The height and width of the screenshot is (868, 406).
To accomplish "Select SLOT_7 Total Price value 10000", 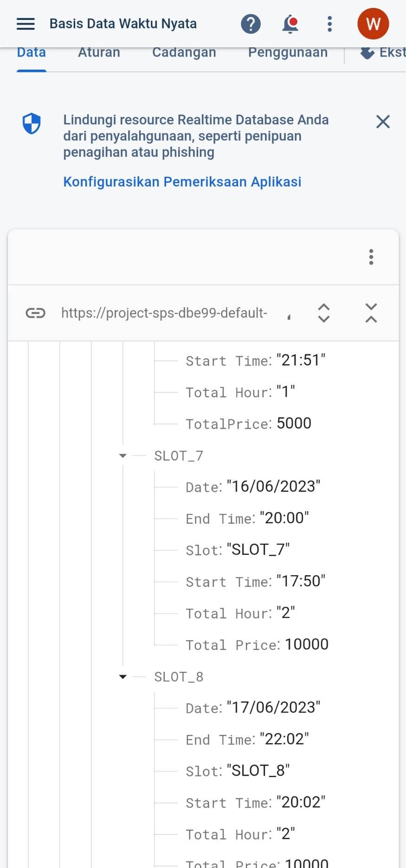I will tap(306, 644).
